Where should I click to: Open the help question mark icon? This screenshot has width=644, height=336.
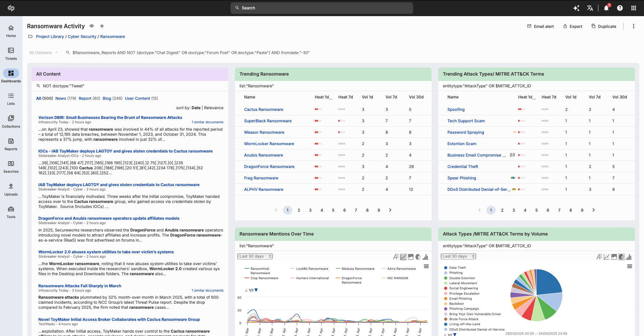[620, 8]
